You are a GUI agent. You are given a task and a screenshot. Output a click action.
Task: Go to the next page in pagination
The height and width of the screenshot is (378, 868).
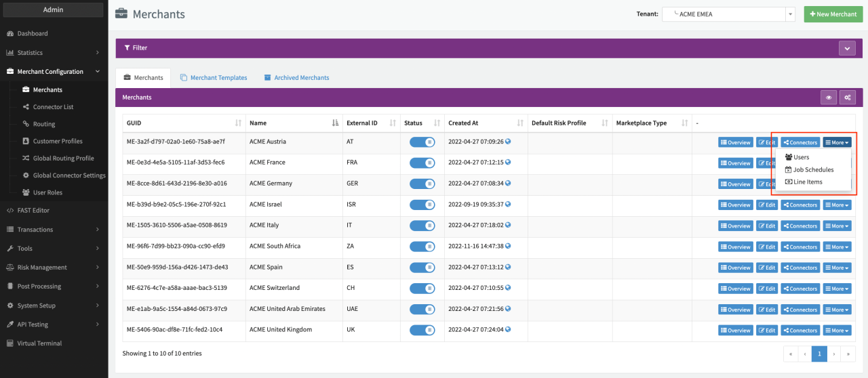[x=834, y=354]
